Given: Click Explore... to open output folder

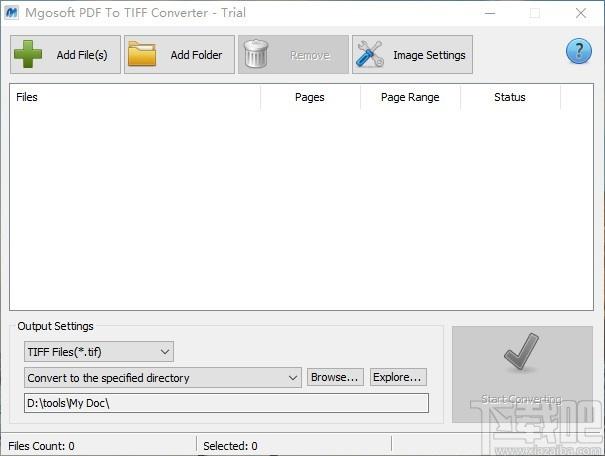Looking at the screenshot, I should [x=398, y=377].
